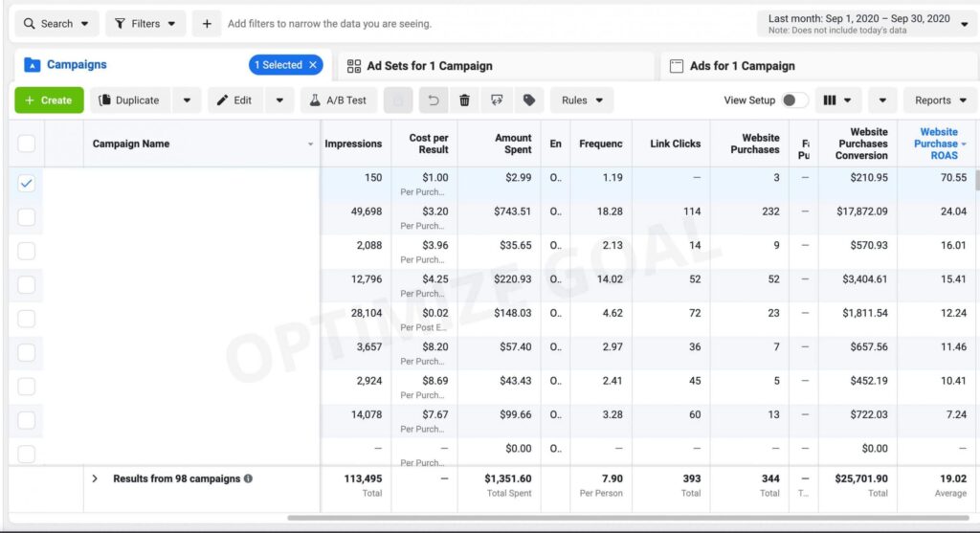
Task: Check the row with 2,088 impressions
Action: tap(26, 251)
